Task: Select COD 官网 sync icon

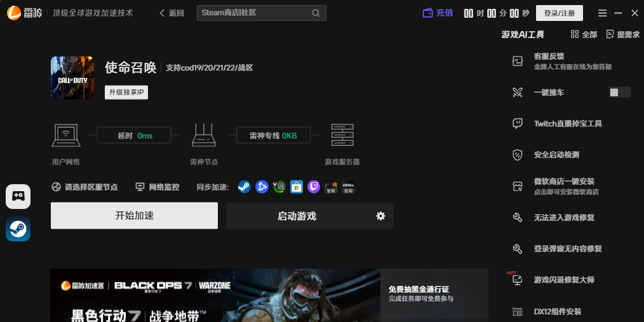Action: [331, 187]
